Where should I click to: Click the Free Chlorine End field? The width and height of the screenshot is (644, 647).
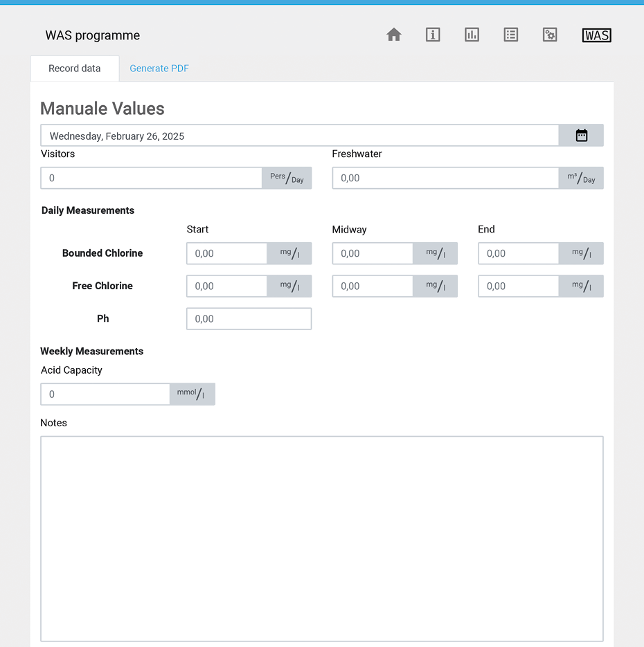pos(519,286)
